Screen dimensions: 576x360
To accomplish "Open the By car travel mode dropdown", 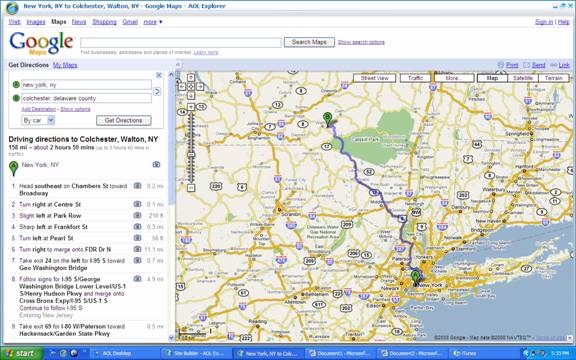I will (x=38, y=120).
